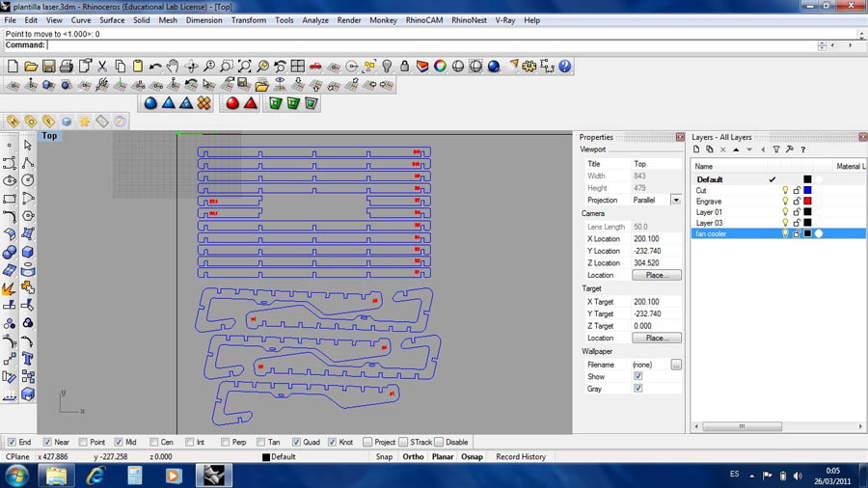Toggle the End osnap checkbox
Viewport: 868px width, 488px height.
pyautogui.click(x=13, y=442)
